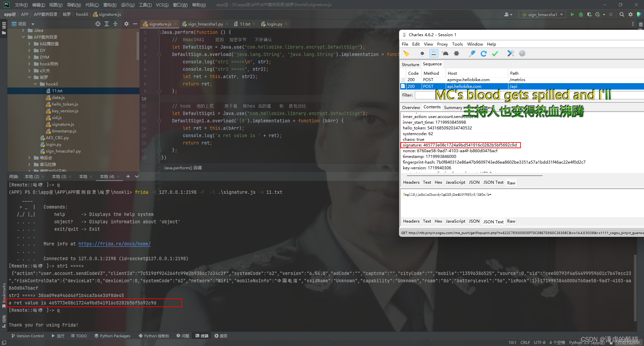Open Charles settings gear icon
Viewport: 644px width, 346px height.
(522, 53)
